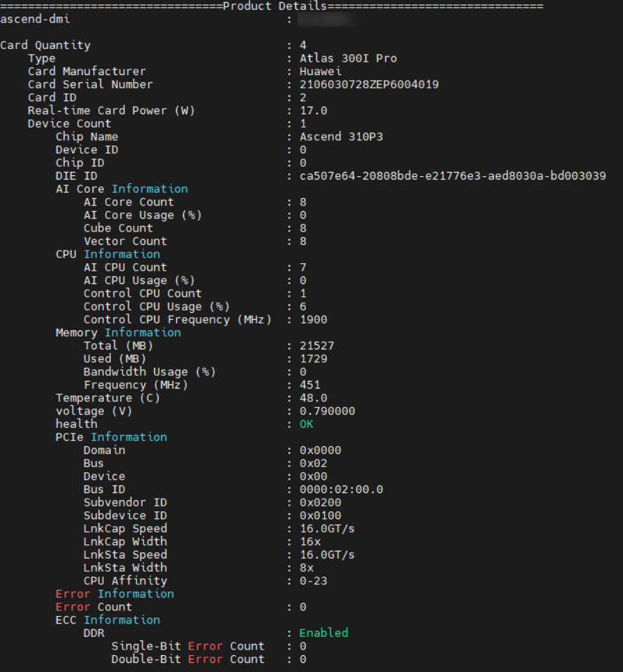Click the 'Cube Count' label
623x672 pixels.
119,228
